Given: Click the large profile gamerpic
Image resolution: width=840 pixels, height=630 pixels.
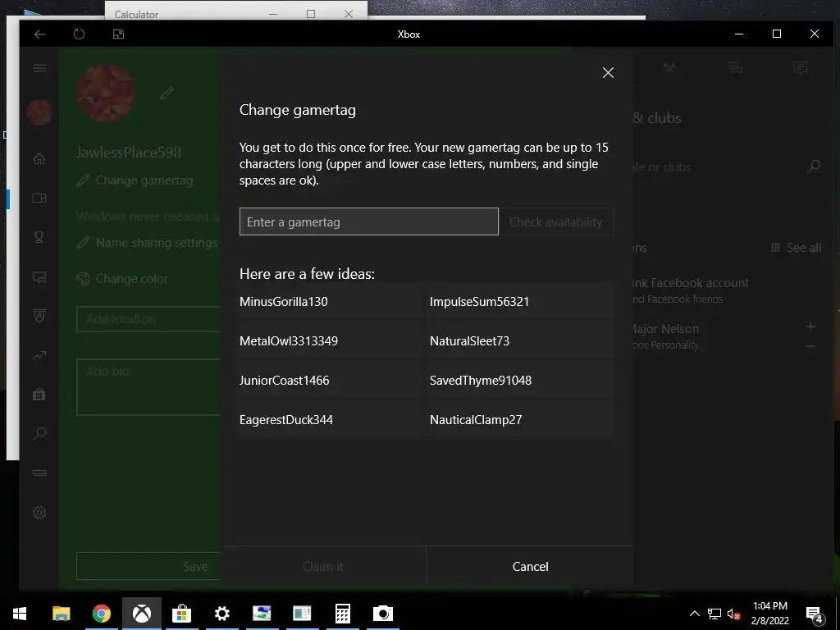Looking at the screenshot, I should (x=106, y=93).
